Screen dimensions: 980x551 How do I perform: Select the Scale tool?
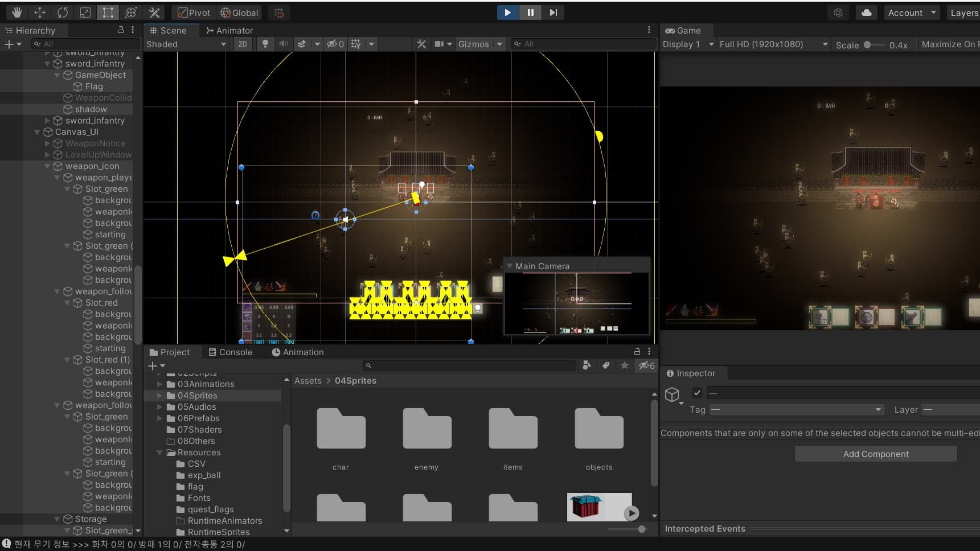pyautogui.click(x=85, y=13)
